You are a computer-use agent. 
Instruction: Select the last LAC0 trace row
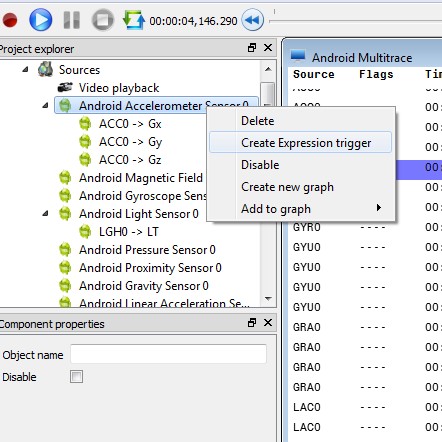point(365,427)
